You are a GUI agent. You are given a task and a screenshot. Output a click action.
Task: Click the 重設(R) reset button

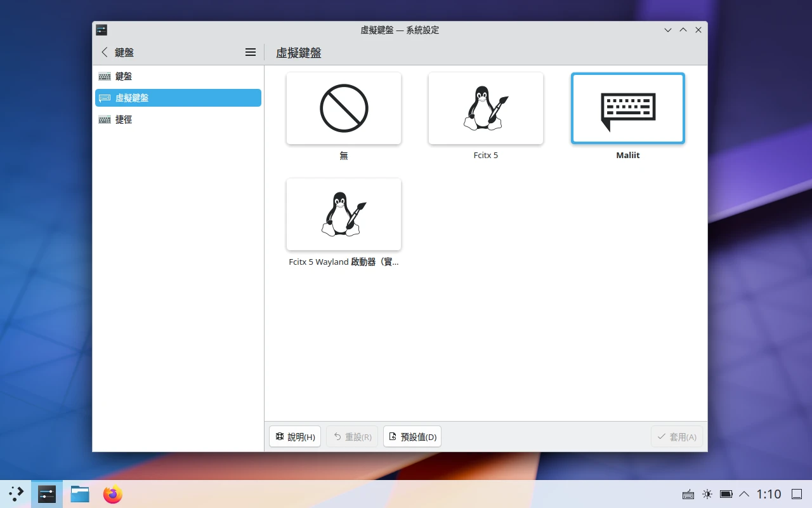(x=352, y=437)
